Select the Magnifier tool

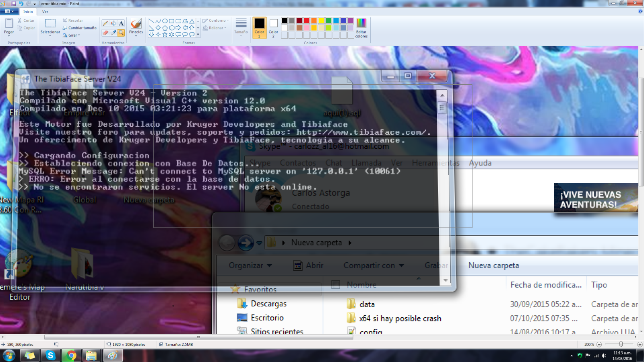(121, 33)
